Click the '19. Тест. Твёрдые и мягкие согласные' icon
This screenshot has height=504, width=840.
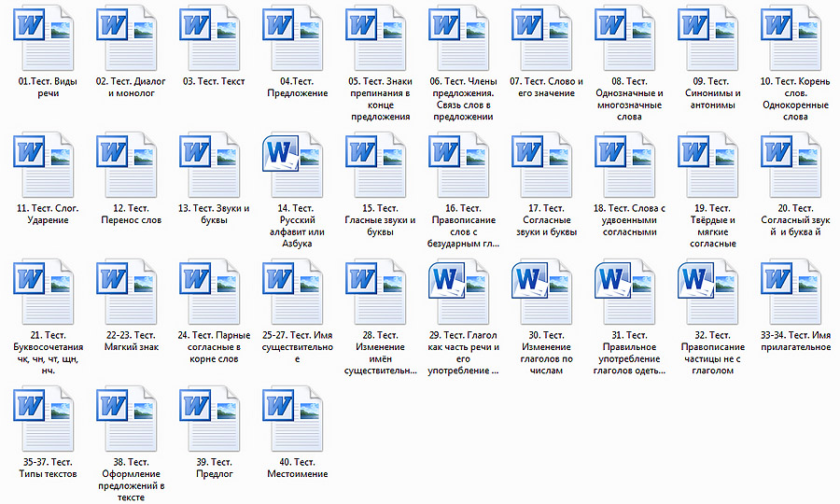coord(708,165)
